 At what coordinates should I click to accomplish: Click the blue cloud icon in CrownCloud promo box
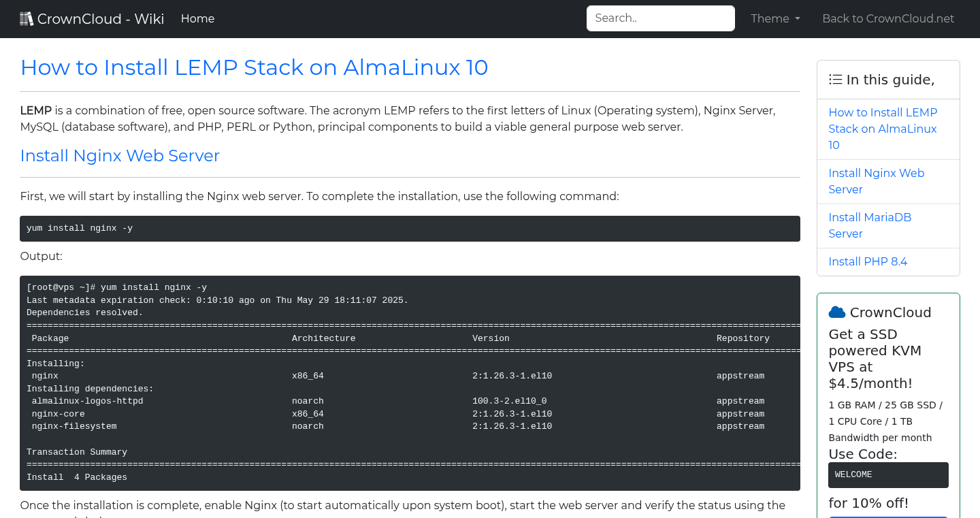pos(836,312)
